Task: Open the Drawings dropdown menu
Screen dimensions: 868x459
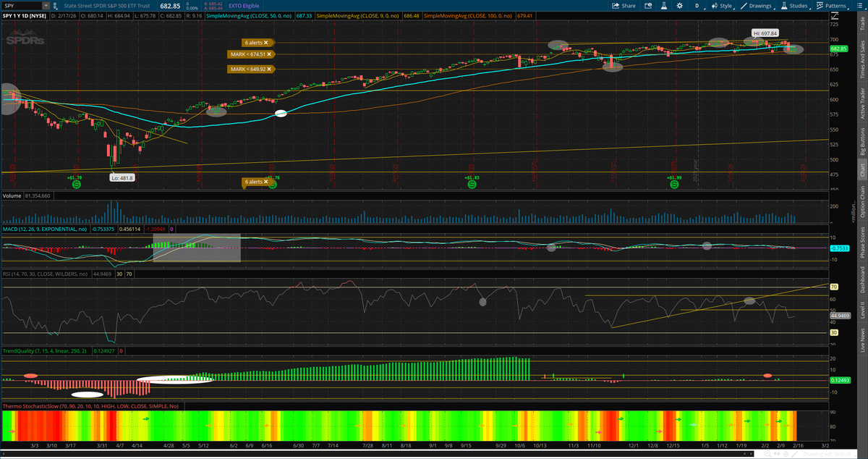Action: [x=758, y=5]
